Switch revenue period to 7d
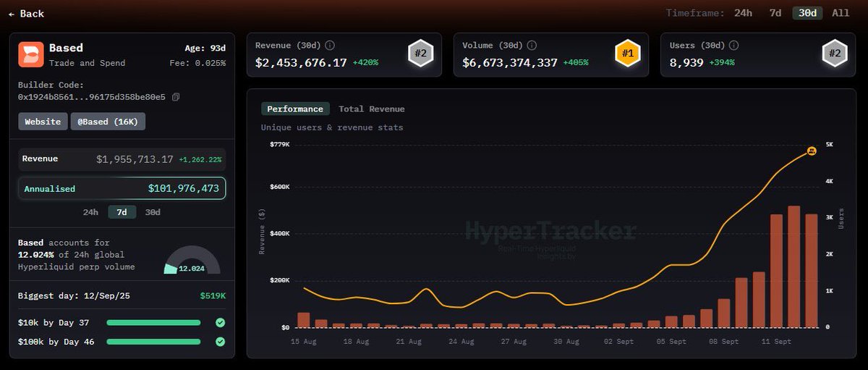The width and height of the screenshot is (868, 370). pos(122,212)
